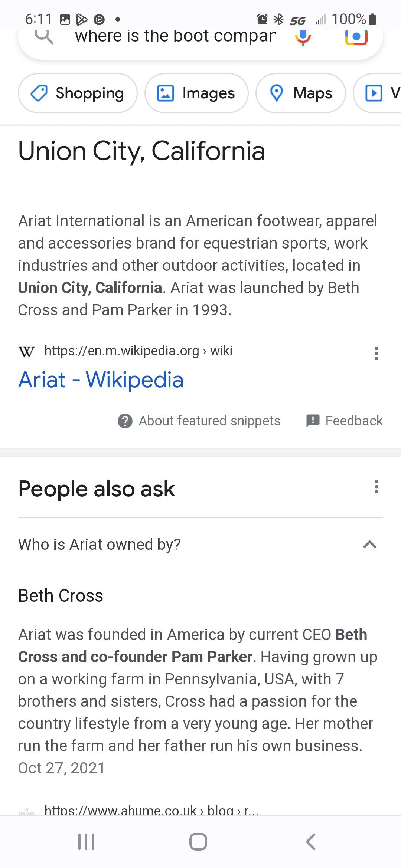Tap the About featured snippets help icon
This screenshot has width=401, height=868.
pyautogui.click(x=125, y=421)
